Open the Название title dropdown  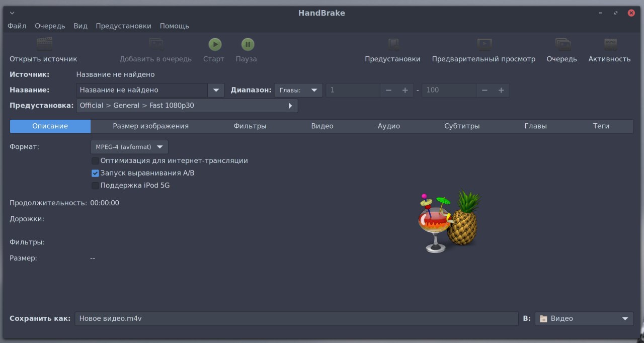tap(216, 90)
